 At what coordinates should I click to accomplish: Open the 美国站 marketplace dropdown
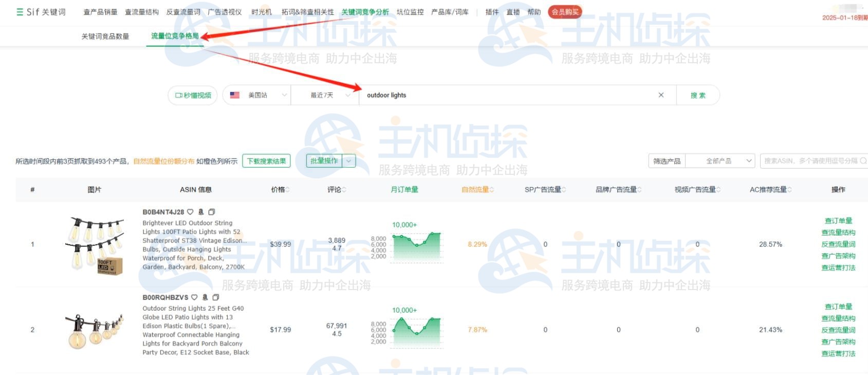tap(257, 95)
